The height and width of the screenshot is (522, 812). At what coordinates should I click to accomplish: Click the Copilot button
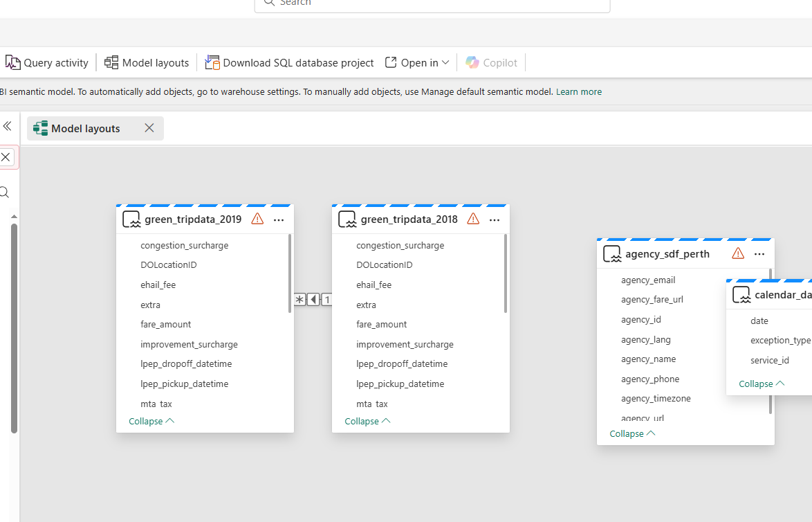tap(491, 63)
